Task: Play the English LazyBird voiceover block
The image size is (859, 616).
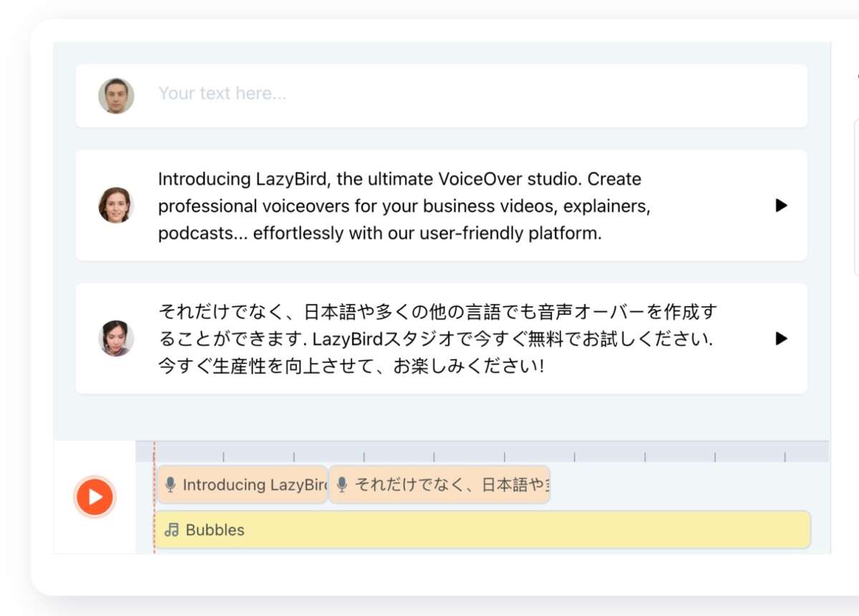Action: (781, 206)
